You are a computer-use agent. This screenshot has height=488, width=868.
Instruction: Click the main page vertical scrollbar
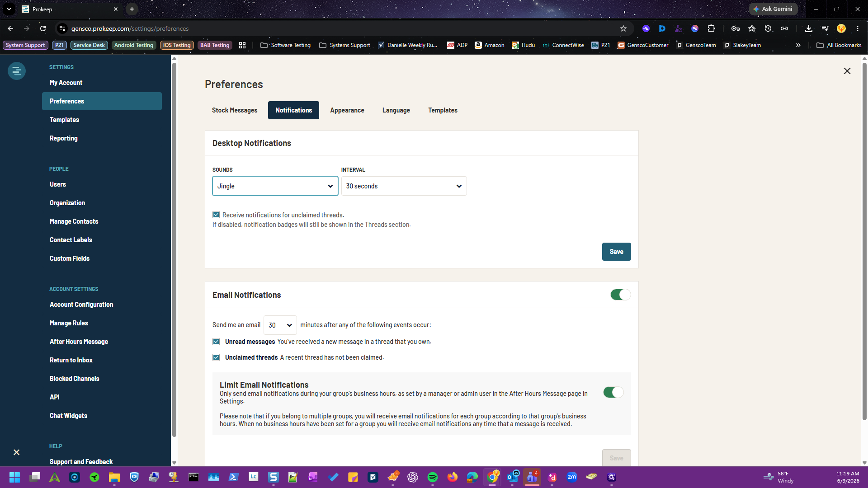[x=864, y=242]
